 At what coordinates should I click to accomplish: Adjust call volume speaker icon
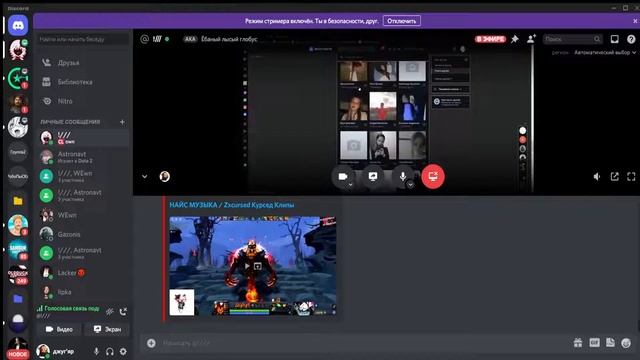point(597,176)
